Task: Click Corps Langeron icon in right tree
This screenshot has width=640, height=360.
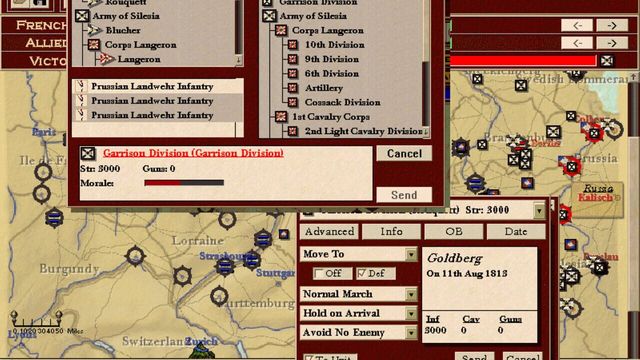Action: tap(281, 30)
